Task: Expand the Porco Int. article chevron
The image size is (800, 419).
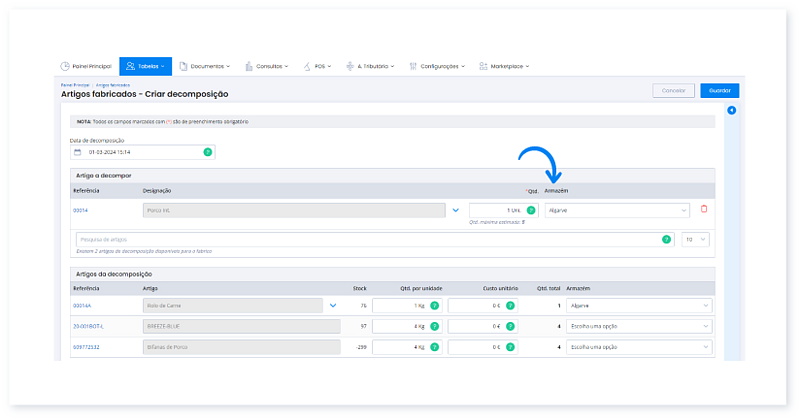Action: 455,210
